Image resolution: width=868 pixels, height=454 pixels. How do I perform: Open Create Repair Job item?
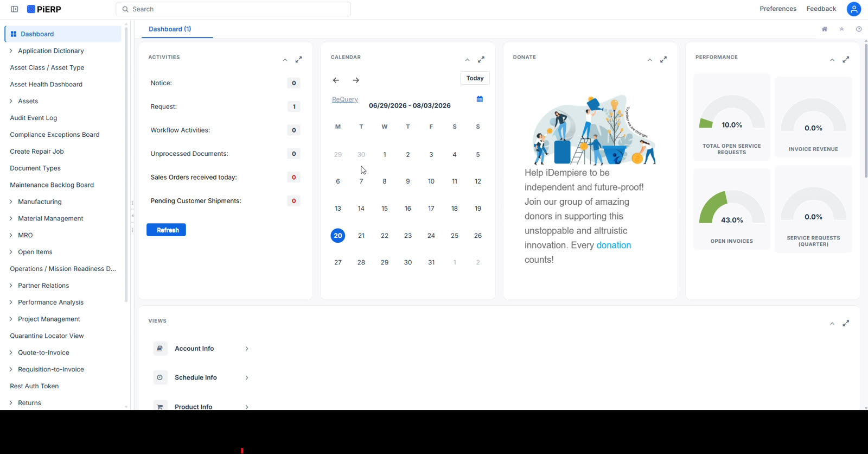(x=37, y=152)
